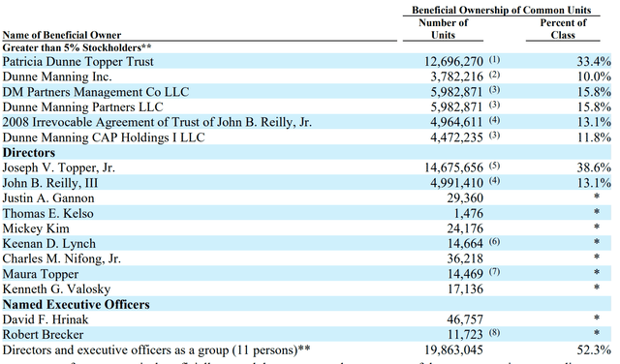This screenshot has height=364, width=620.
Task: Select 'Maura Topper' name
Action: [41, 274]
